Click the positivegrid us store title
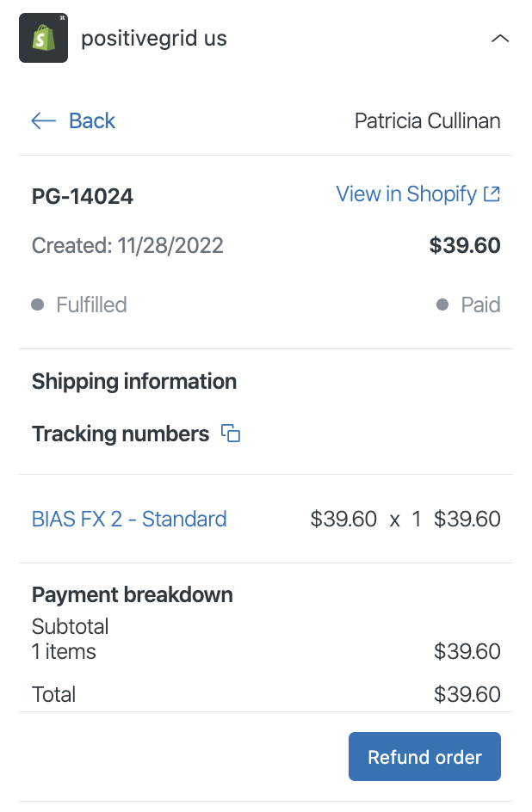 (x=154, y=39)
